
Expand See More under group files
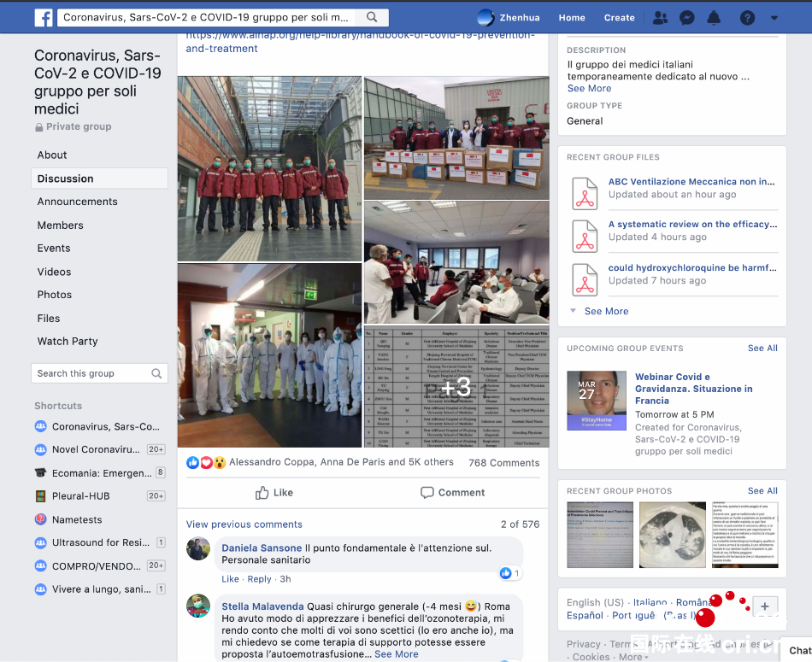pos(606,312)
